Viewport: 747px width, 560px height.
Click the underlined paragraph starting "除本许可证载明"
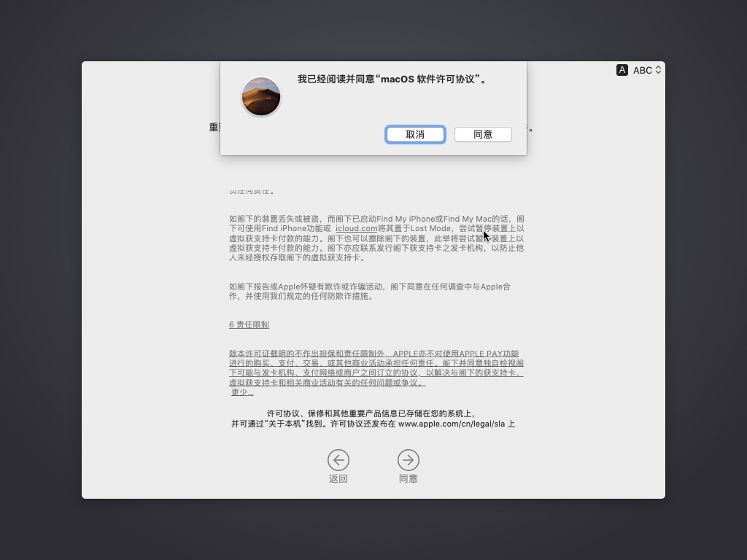(x=376, y=368)
